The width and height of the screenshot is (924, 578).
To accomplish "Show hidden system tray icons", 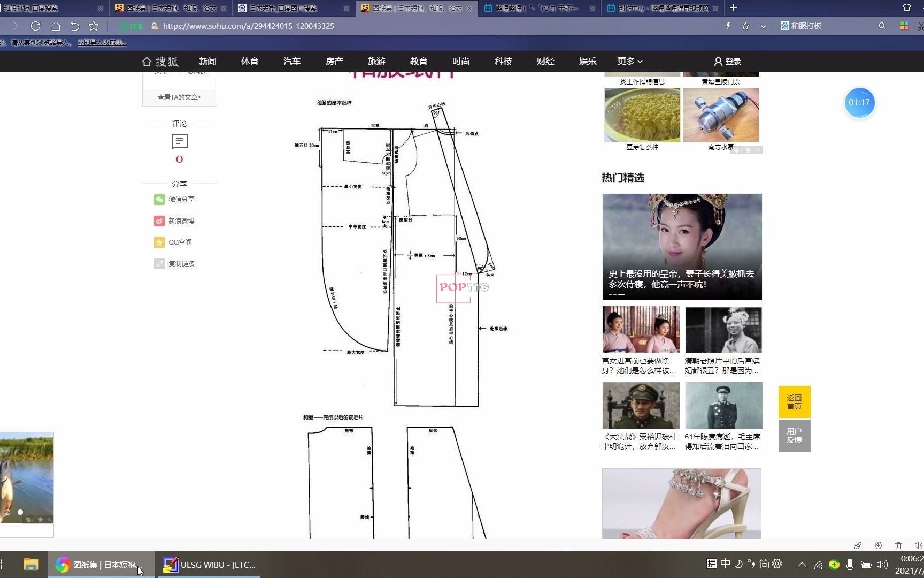I will 802,564.
